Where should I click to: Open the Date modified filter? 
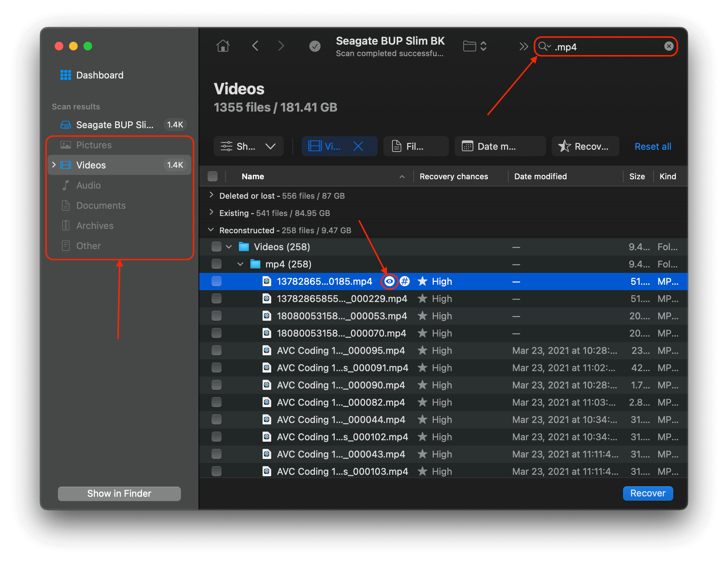point(500,146)
